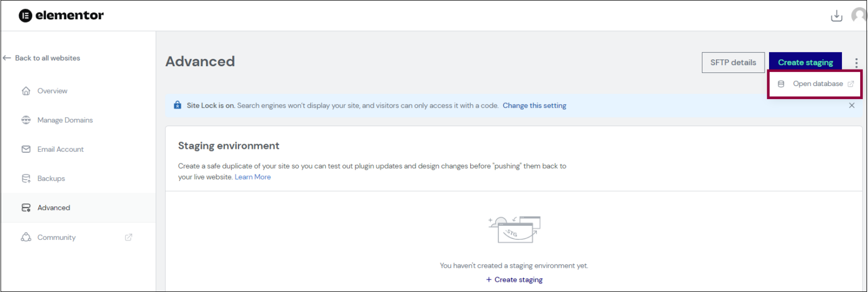868x292 pixels.
Task: Open the Backups sidebar section
Action: pyautogui.click(x=51, y=179)
